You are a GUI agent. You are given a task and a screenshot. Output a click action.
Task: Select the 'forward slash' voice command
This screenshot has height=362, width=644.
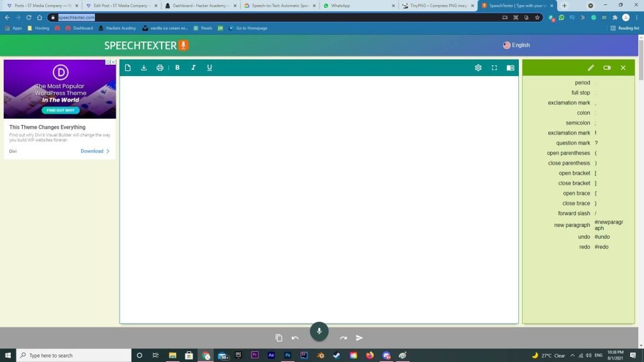coord(574,214)
